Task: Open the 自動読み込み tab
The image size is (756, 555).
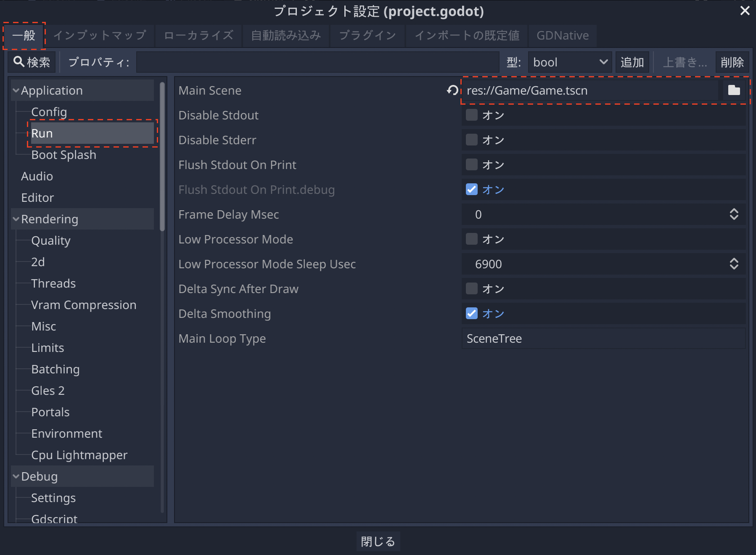Action: coord(286,36)
